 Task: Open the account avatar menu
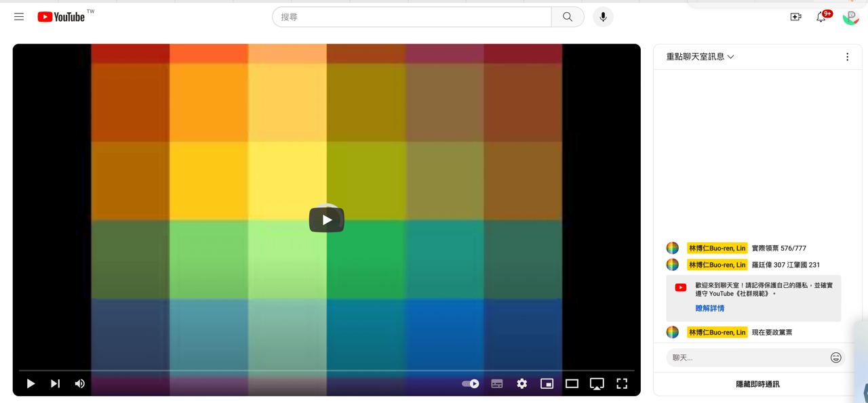pos(850,17)
